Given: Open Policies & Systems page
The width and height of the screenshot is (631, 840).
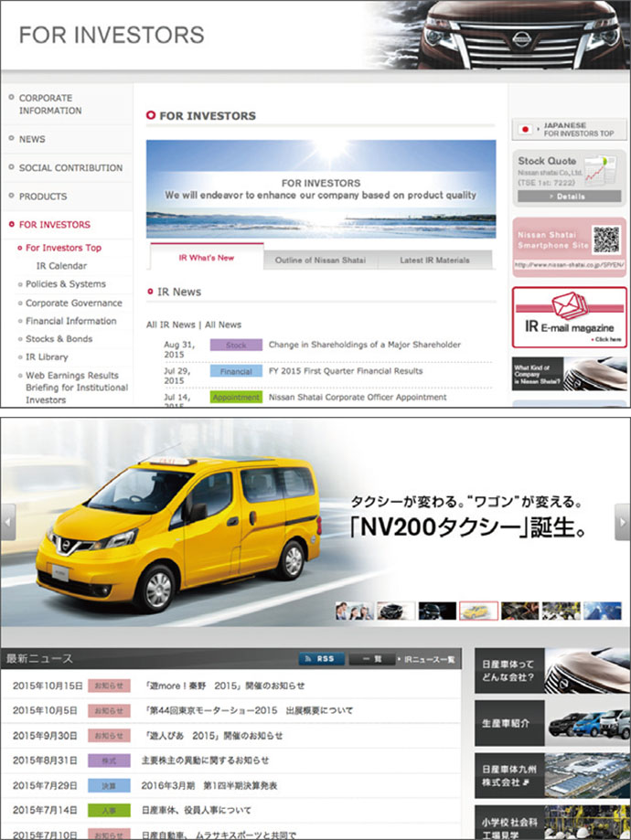Looking at the screenshot, I should (x=66, y=284).
